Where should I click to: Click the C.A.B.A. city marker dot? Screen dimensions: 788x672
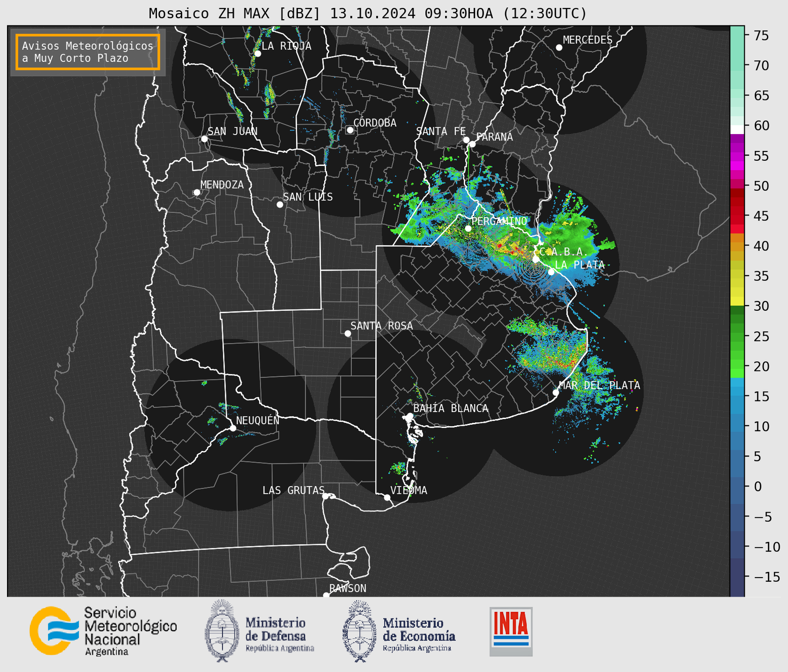point(536,259)
